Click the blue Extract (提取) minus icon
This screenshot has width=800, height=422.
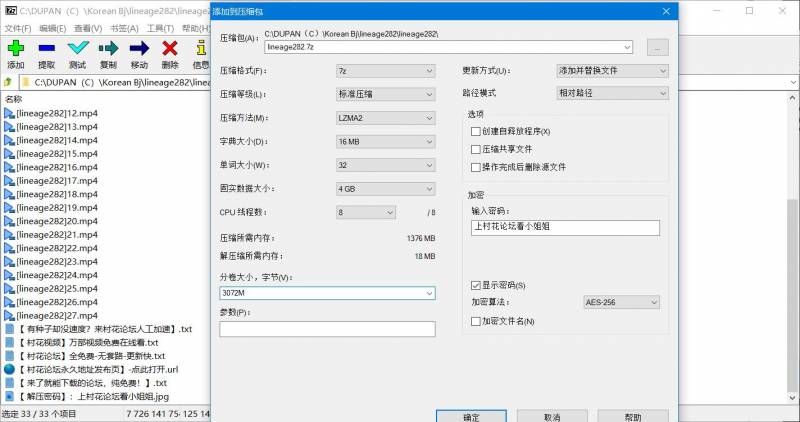(46, 48)
